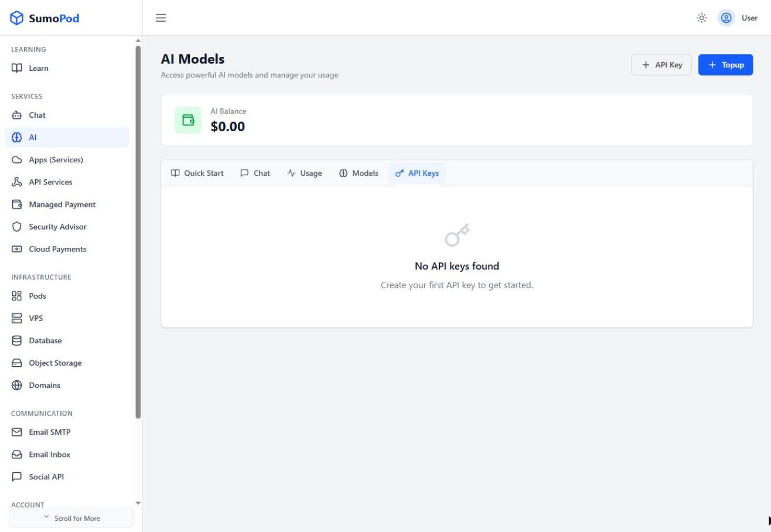Select the API Keys tab
This screenshot has width=771, height=532.
point(417,173)
